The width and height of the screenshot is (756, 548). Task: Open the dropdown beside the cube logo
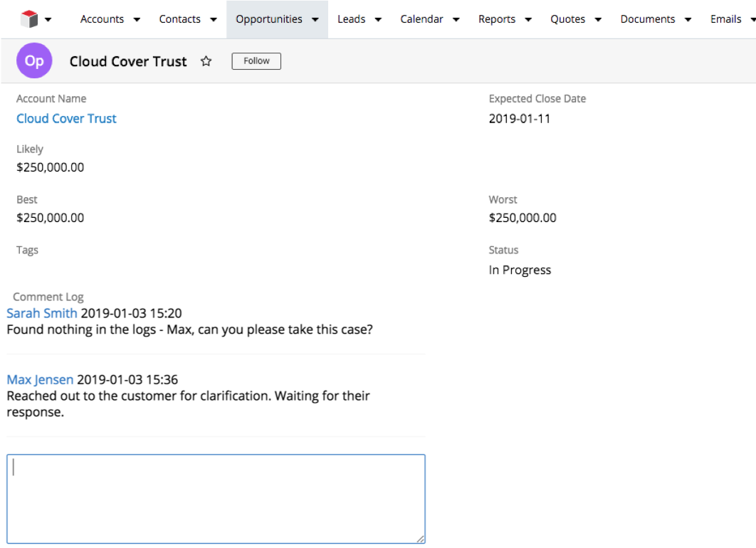(x=48, y=20)
